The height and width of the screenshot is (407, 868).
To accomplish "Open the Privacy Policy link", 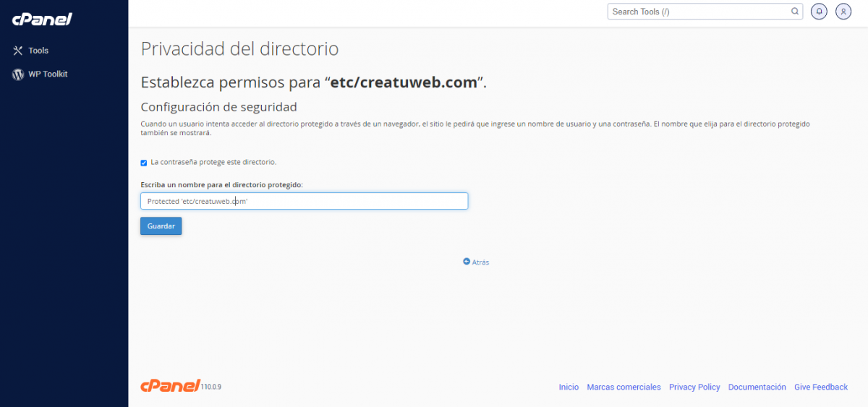I will (x=694, y=387).
